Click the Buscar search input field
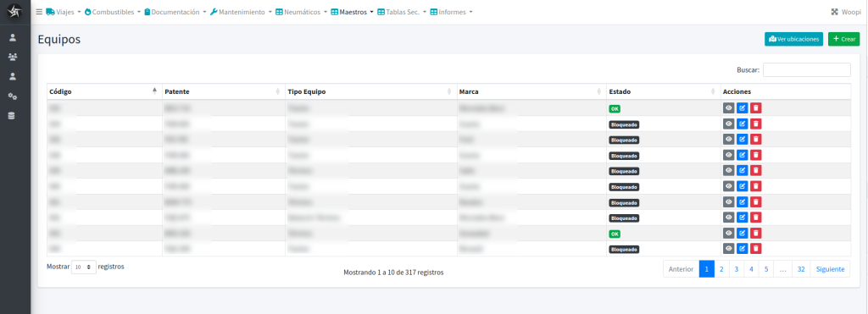Image resolution: width=868 pixels, height=314 pixels. pyautogui.click(x=807, y=70)
